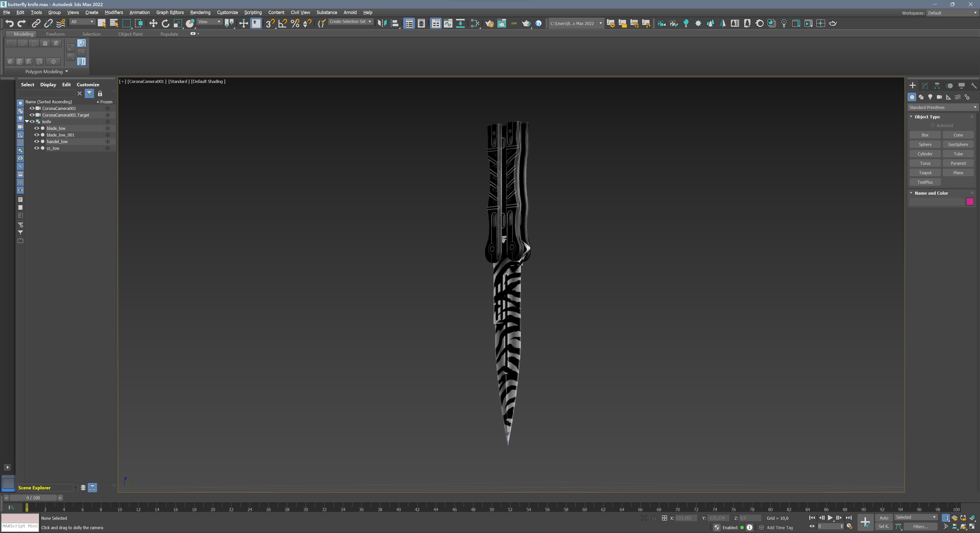This screenshot has width=980, height=533.
Task: Click the pink object color swatch
Action: (x=970, y=202)
